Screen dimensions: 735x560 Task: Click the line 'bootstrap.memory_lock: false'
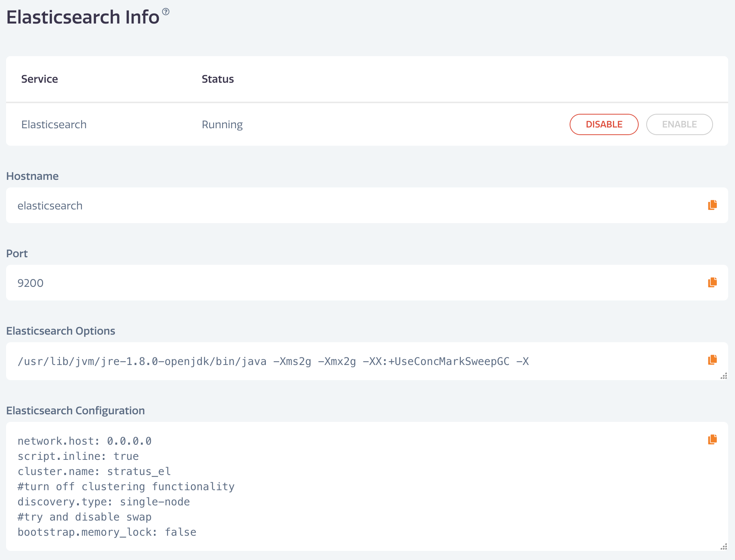click(x=107, y=532)
